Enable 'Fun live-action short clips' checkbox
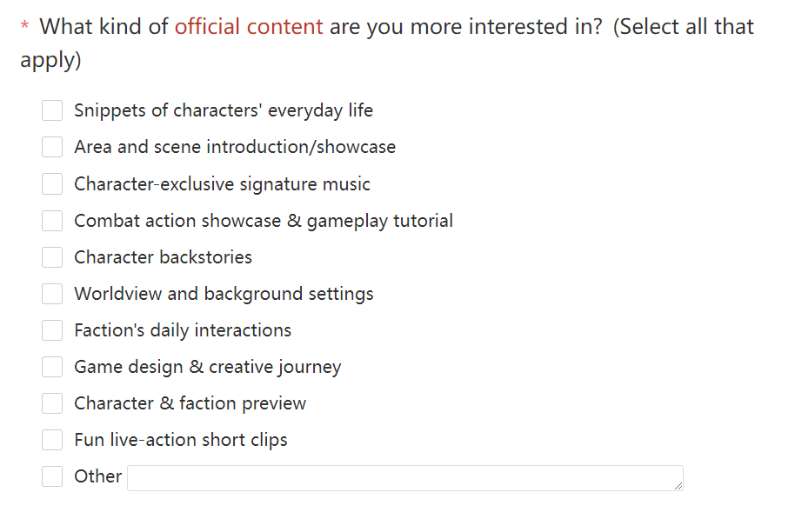 point(52,440)
